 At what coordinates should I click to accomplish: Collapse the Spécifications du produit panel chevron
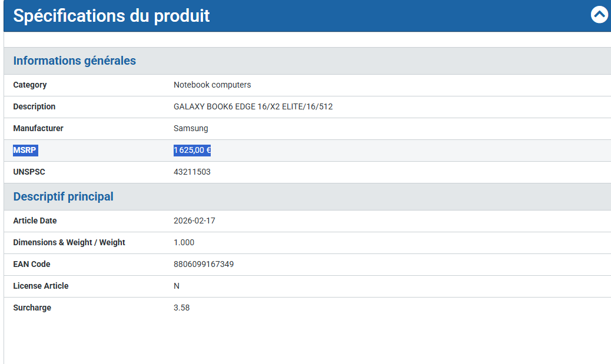(599, 15)
